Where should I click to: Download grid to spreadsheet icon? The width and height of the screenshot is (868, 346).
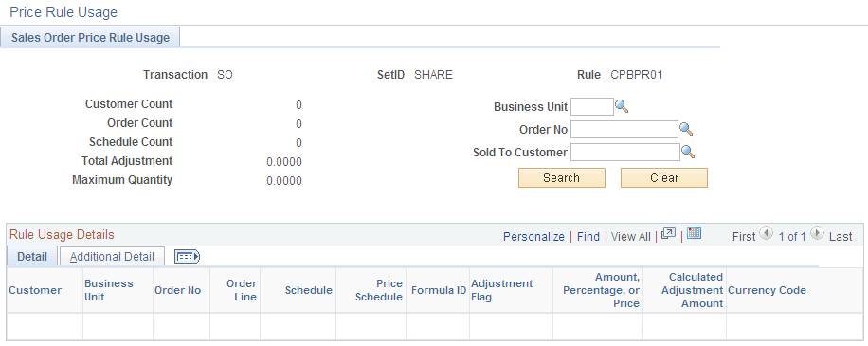pos(695,232)
